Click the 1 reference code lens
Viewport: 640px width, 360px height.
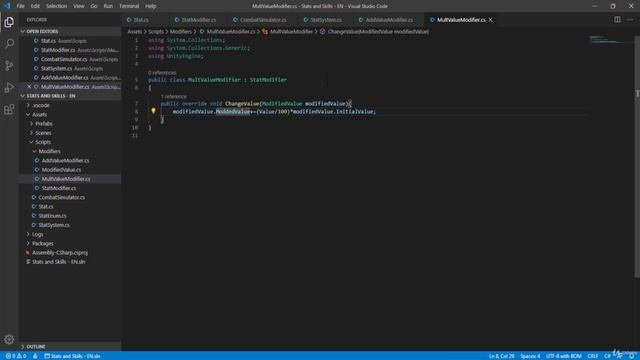pyautogui.click(x=173, y=97)
